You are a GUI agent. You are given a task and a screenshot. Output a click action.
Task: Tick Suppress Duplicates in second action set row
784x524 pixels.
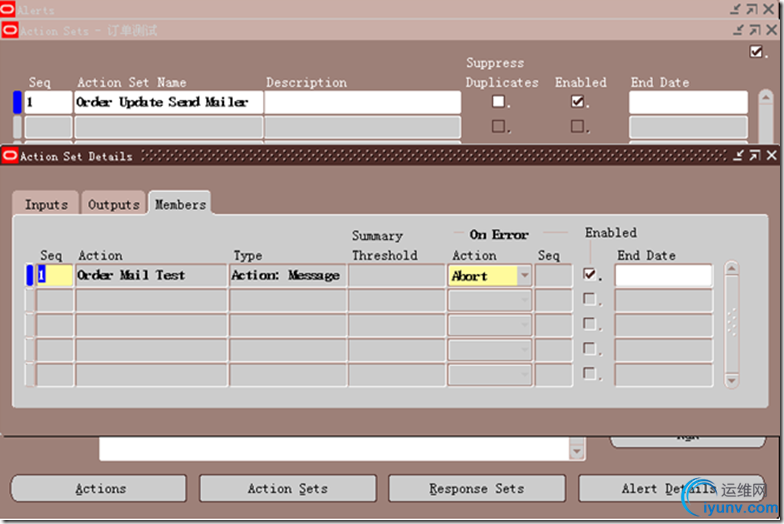(498, 126)
